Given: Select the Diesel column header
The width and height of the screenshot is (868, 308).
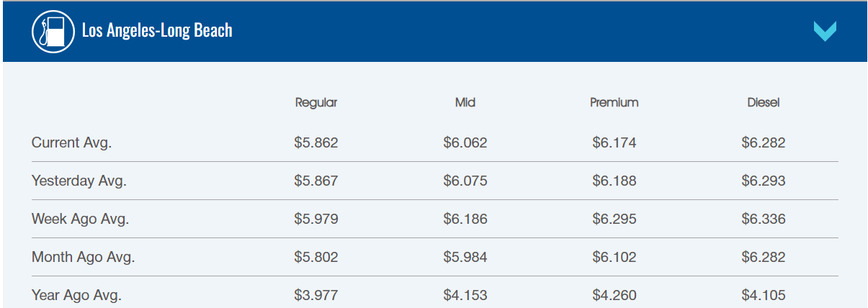Looking at the screenshot, I should pos(764,103).
